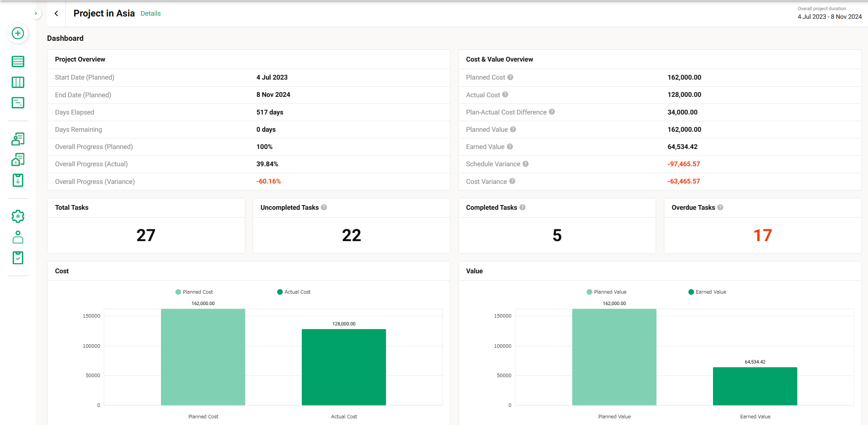Open the house with document icon
The width and height of the screenshot is (868, 425).
(18, 160)
